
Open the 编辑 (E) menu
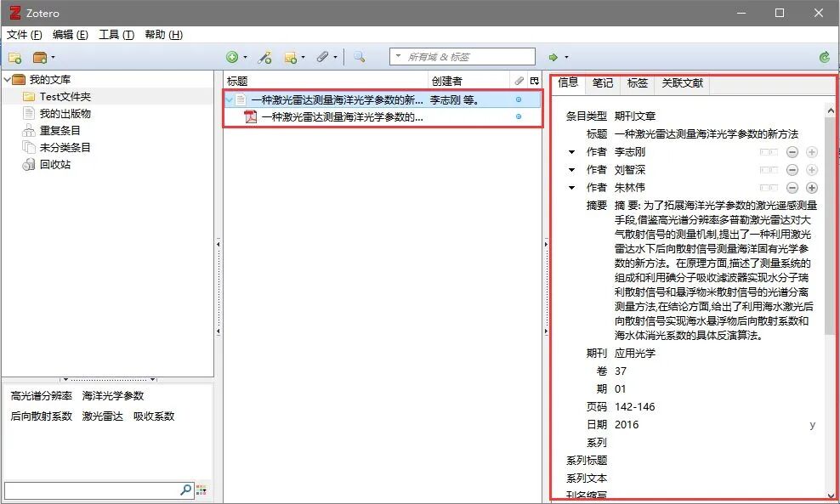click(71, 35)
